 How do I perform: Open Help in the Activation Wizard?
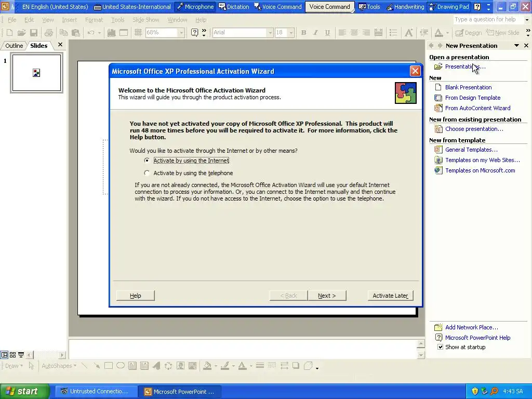pyautogui.click(x=136, y=296)
